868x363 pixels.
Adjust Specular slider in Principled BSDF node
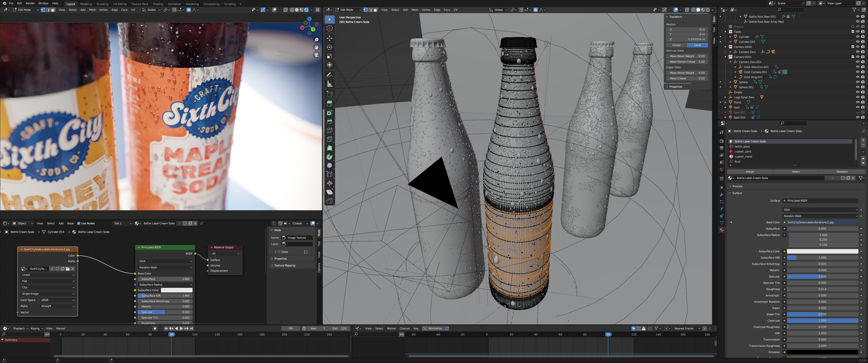point(165,312)
